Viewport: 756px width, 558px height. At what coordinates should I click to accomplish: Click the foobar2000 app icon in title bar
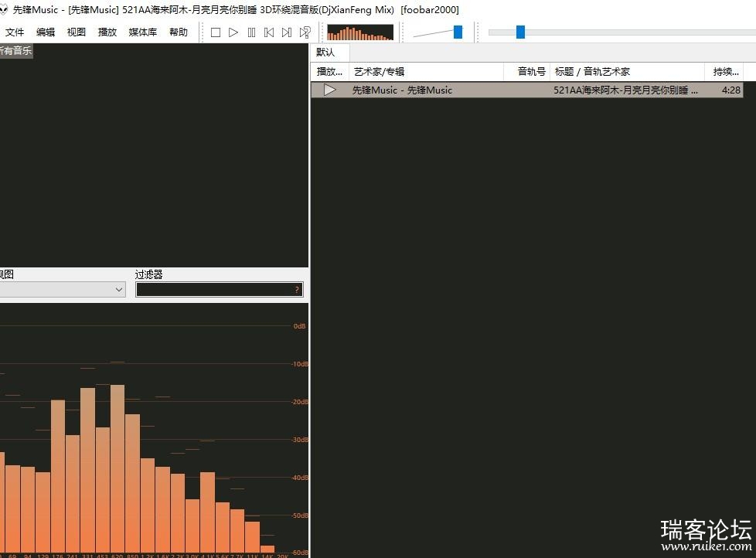click(4, 9)
